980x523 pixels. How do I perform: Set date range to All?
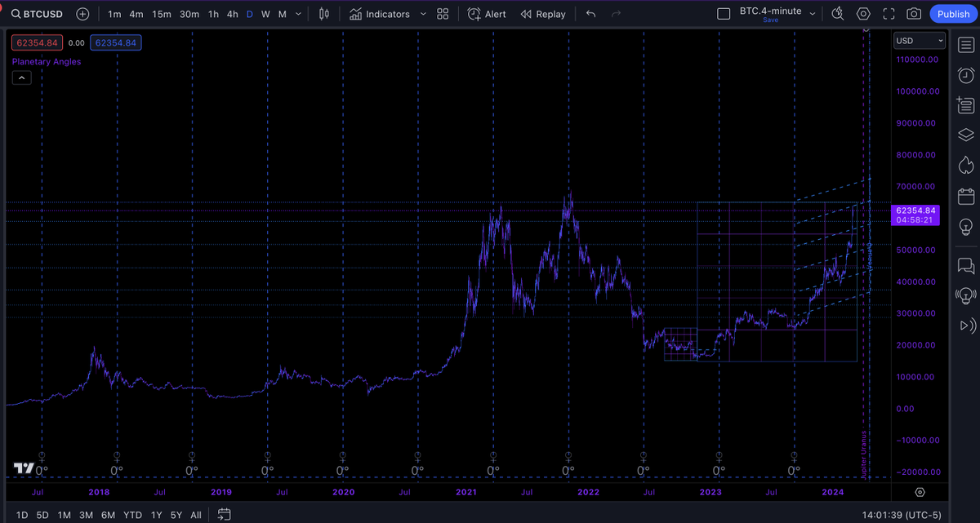pyautogui.click(x=196, y=515)
